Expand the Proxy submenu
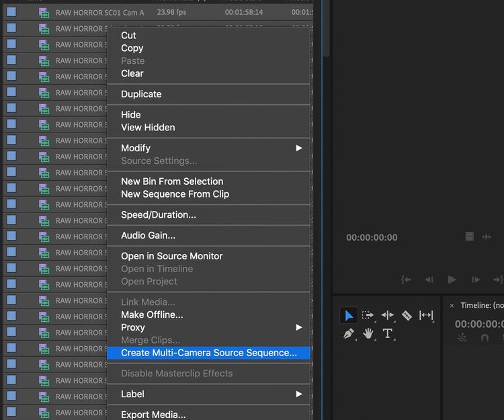Image resolution: width=504 pixels, height=420 pixels. tap(208, 327)
